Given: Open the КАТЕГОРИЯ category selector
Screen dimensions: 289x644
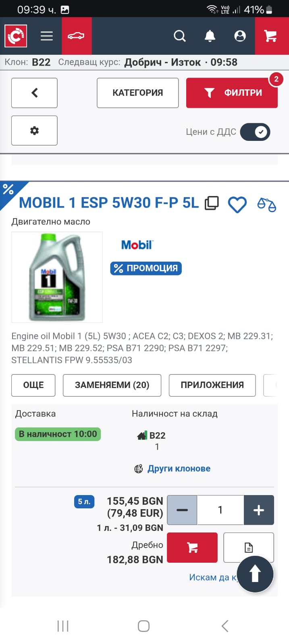Looking at the screenshot, I should pos(137,93).
